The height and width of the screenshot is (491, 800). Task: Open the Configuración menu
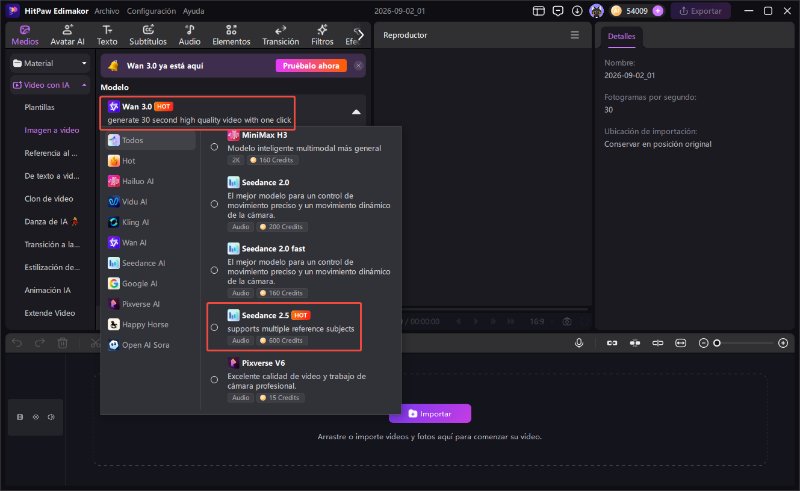(151, 11)
